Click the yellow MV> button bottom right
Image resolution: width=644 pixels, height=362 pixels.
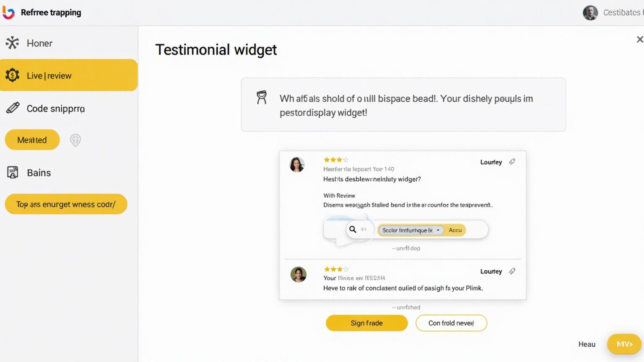click(x=624, y=344)
